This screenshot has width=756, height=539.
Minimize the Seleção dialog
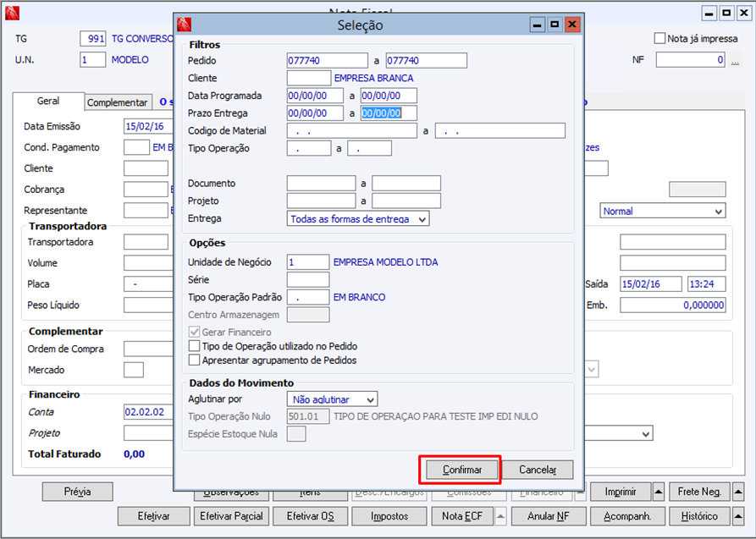537,24
